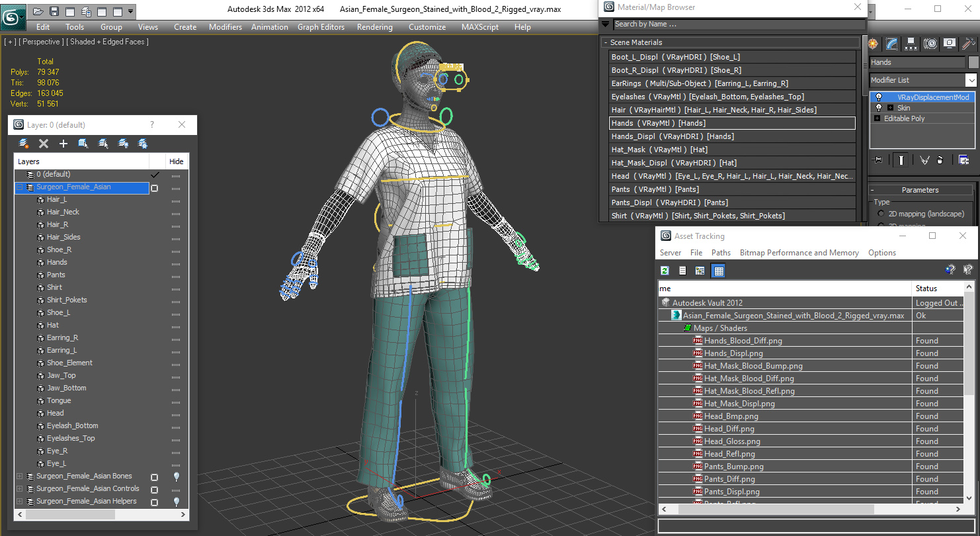Screen dimensions: 980x536
Task: Click Tree View icon in Asset Tracking toolbar
Action: click(x=700, y=271)
